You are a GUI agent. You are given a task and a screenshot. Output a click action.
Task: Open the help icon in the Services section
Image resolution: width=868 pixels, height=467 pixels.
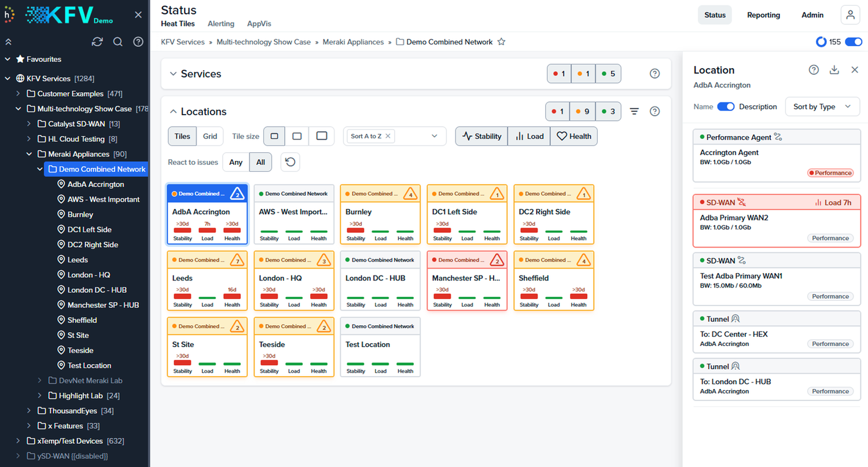[x=654, y=73]
